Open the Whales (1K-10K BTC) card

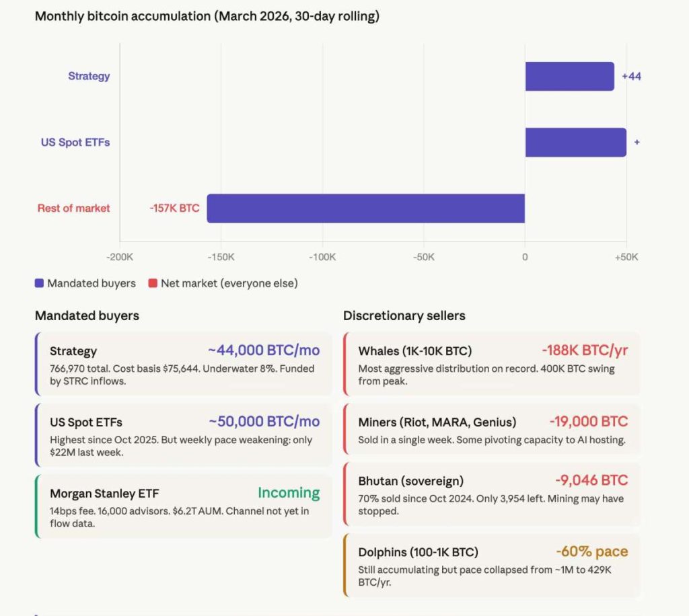[492, 364]
